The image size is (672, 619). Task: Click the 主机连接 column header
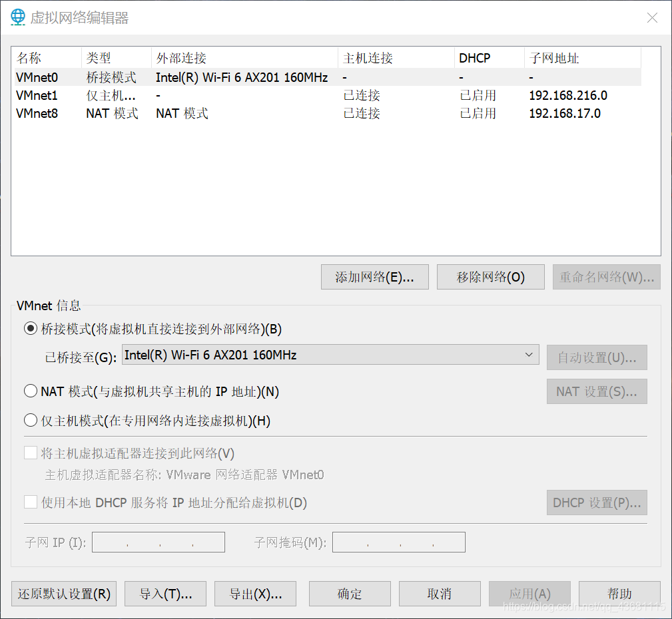pyautogui.click(x=396, y=58)
